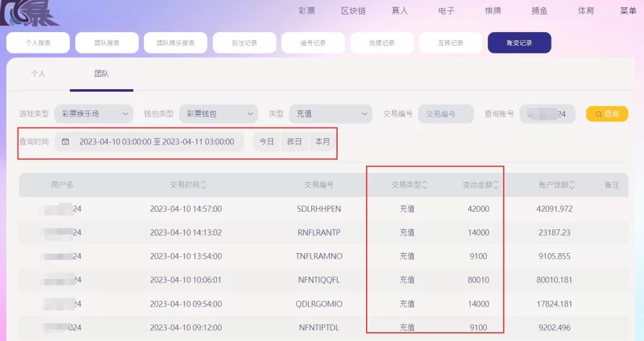Click the 本月 quick date button
Screen dimensions: 644x341
(323, 141)
